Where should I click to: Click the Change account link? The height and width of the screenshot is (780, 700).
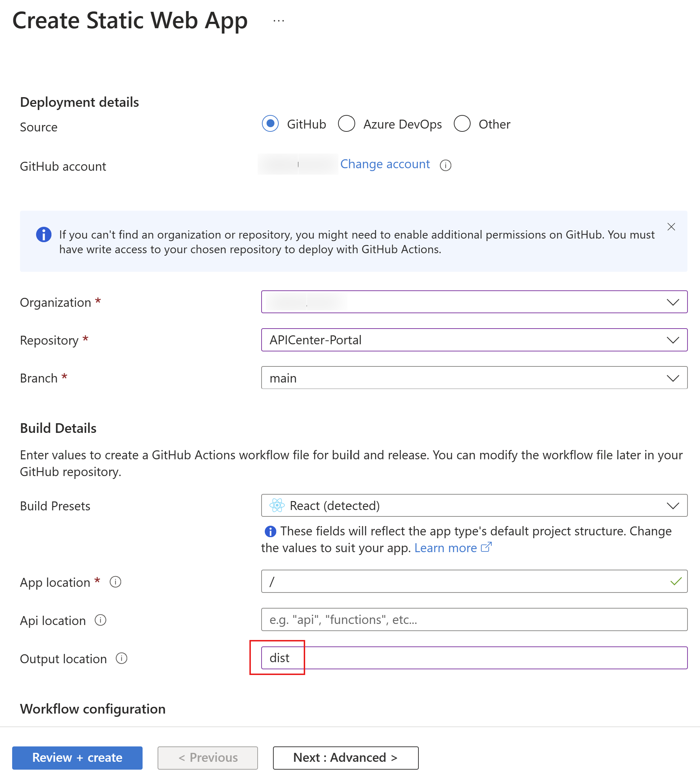coord(385,164)
